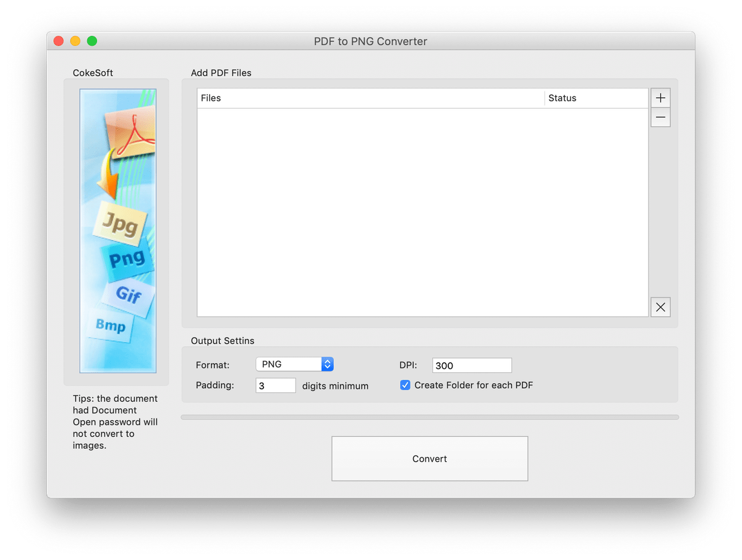742x560 pixels.
Task: Click the conversion progress bar
Action: point(430,417)
